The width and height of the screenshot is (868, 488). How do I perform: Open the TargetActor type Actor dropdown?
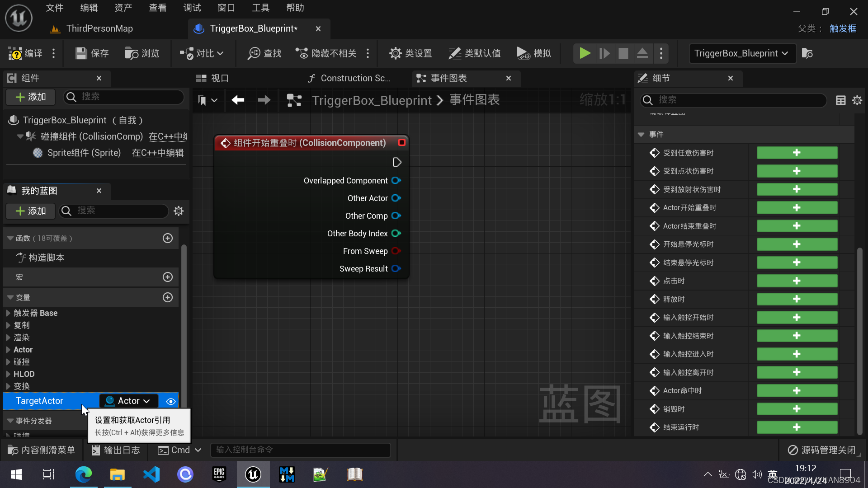coord(129,401)
